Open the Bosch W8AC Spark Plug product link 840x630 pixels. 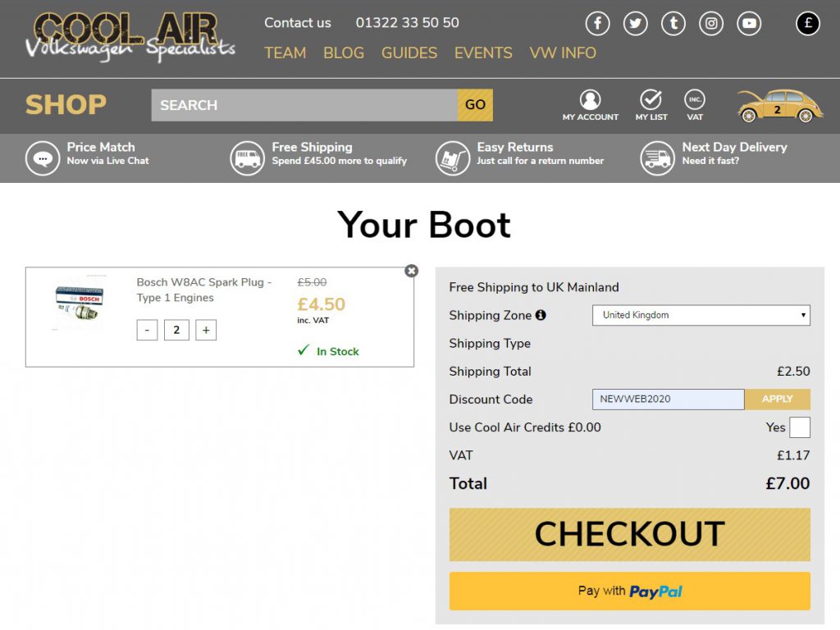(x=204, y=290)
